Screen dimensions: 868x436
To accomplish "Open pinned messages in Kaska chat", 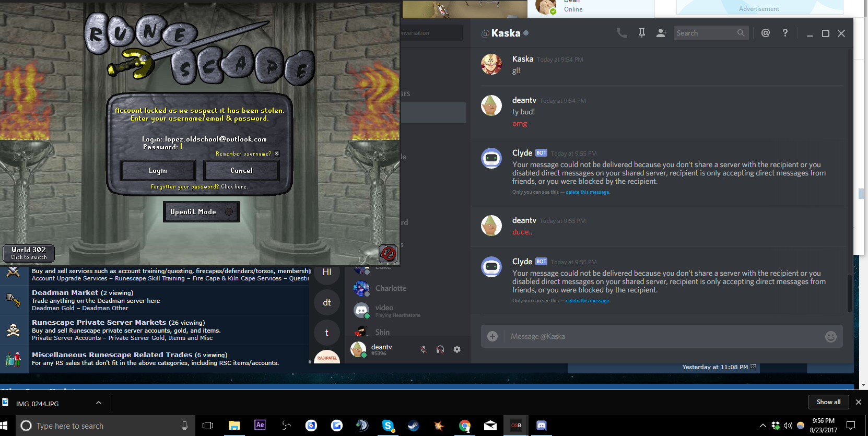I will point(642,33).
